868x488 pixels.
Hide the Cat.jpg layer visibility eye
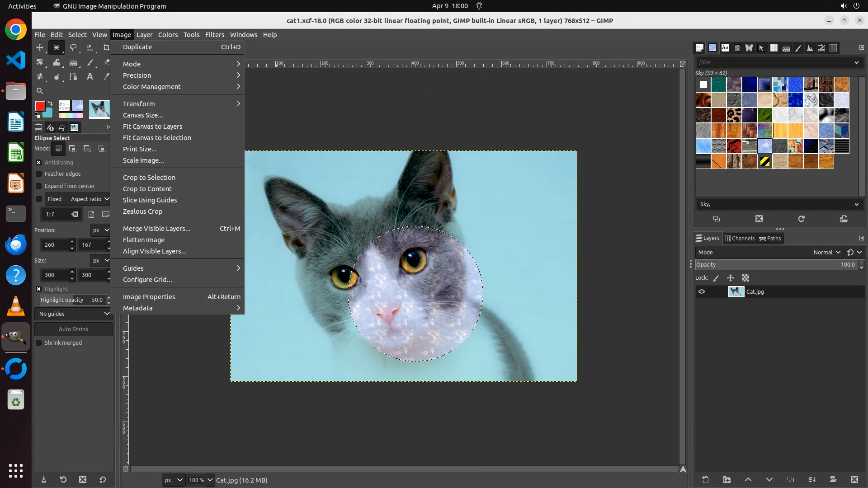(x=702, y=292)
